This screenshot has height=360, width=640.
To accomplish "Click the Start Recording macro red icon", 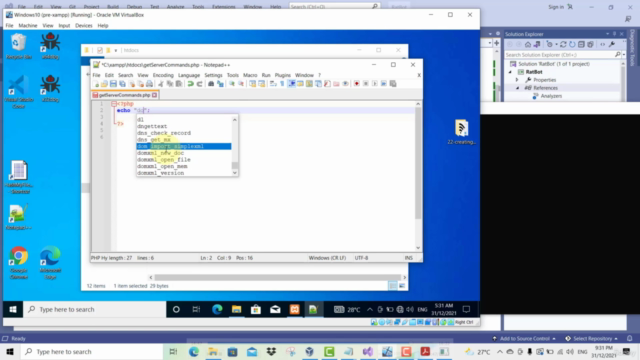I will click(357, 84).
